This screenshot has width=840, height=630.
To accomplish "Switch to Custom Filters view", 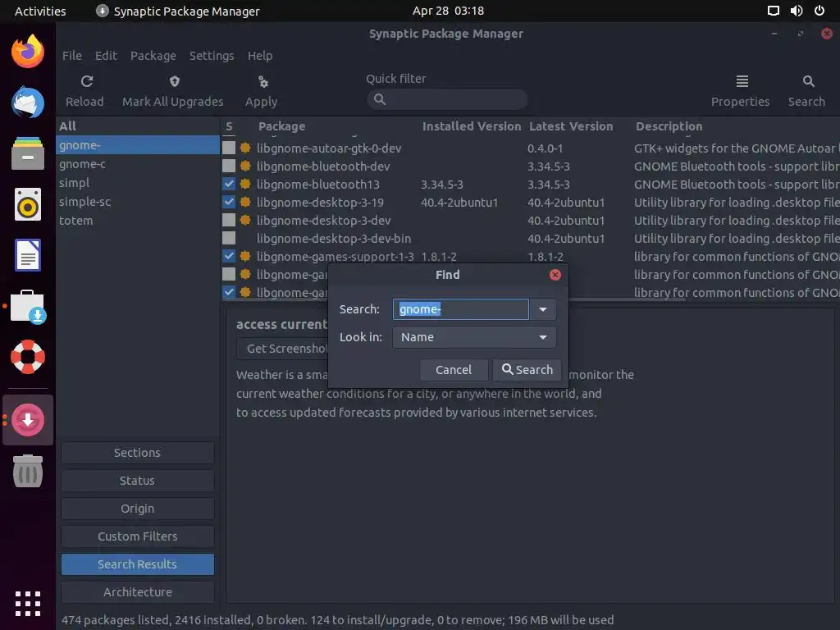I will (138, 536).
